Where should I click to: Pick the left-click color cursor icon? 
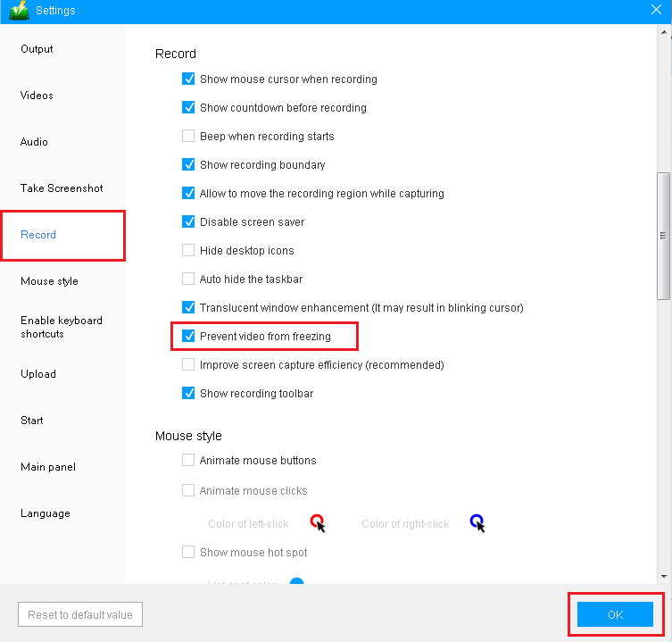pos(318,522)
